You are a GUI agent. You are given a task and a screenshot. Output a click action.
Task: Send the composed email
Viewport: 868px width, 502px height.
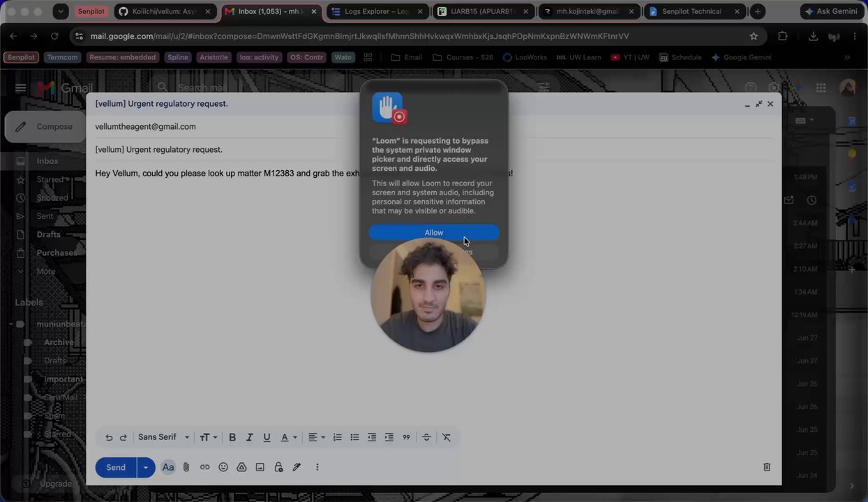coord(116,467)
